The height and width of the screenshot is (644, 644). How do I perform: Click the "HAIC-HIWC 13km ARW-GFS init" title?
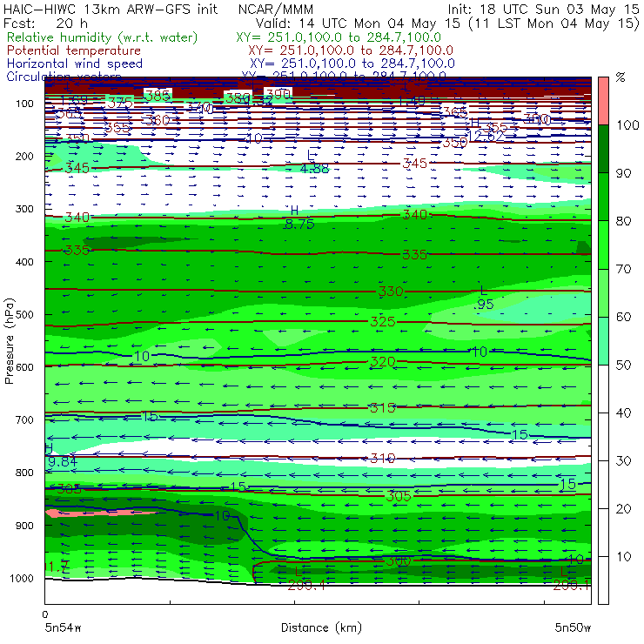tap(111, 9)
